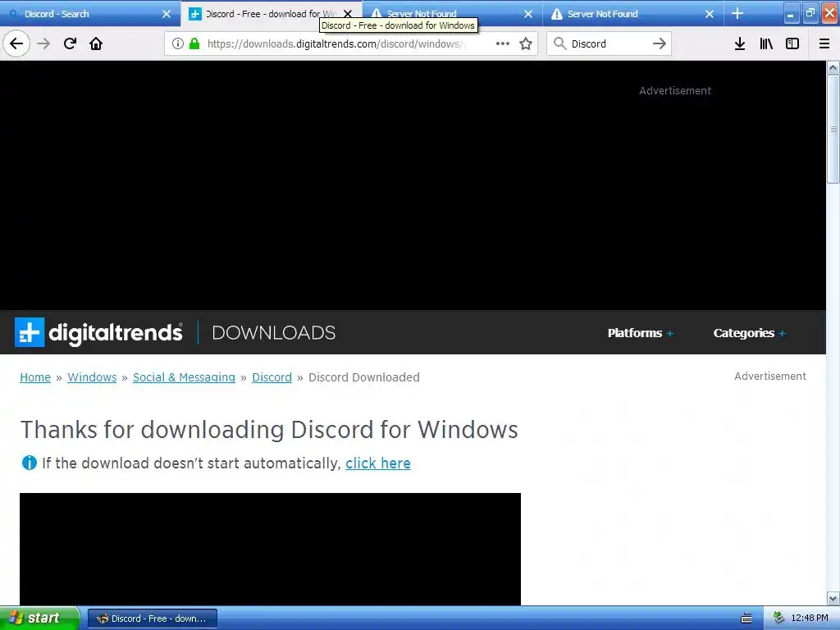Go back with the browser back arrow
The image size is (840, 630).
point(16,43)
